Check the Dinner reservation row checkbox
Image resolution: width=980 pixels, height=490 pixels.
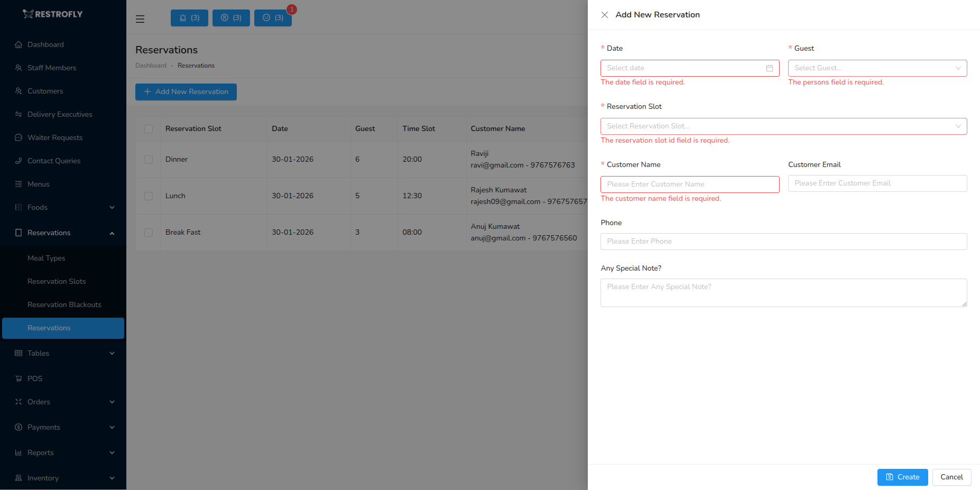[149, 159]
